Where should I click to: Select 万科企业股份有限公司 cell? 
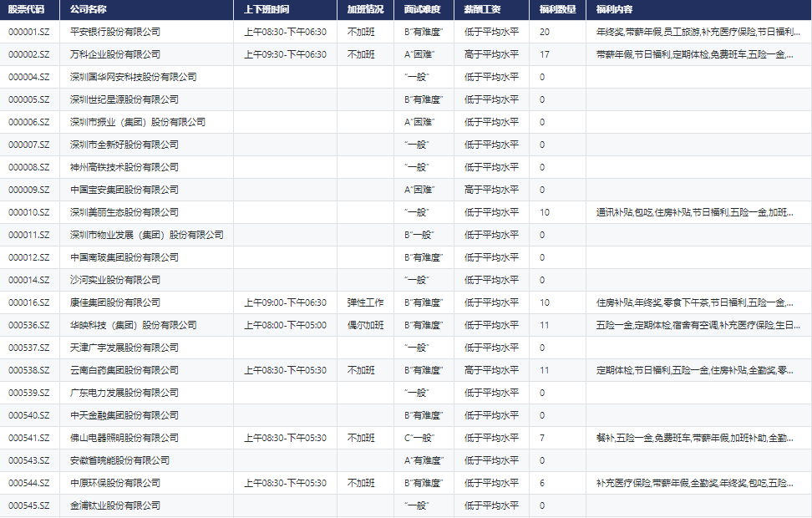[115, 54]
